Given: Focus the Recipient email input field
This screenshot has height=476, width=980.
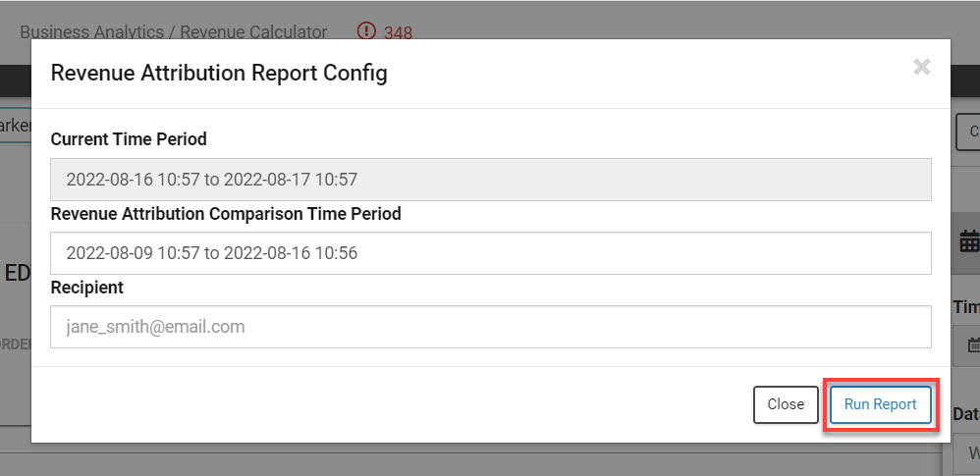Looking at the screenshot, I should 490,327.
